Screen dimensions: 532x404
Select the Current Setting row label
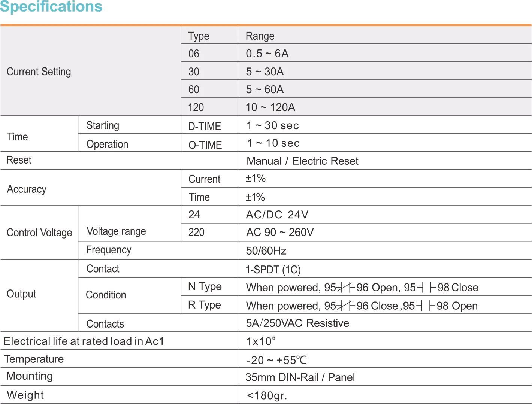pyautogui.click(x=39, y=72)
